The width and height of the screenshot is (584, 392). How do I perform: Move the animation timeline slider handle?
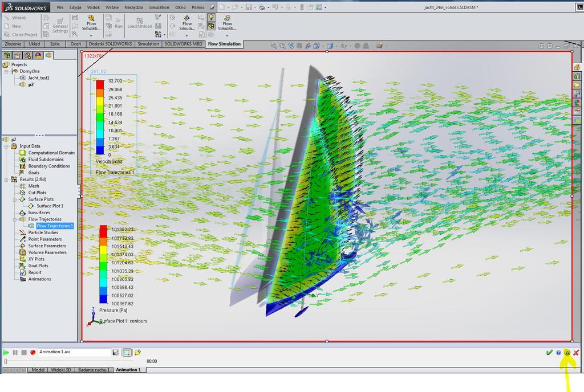pos(6,361)
